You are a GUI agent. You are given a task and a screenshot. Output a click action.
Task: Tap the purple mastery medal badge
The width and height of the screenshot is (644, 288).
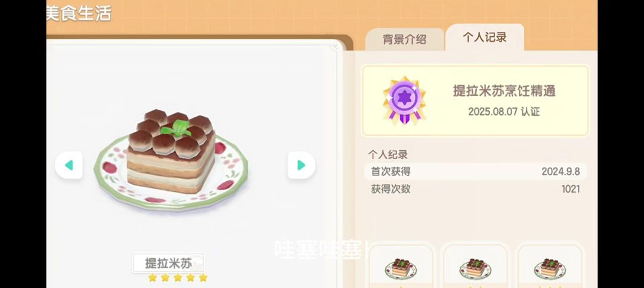click(404, 101)
